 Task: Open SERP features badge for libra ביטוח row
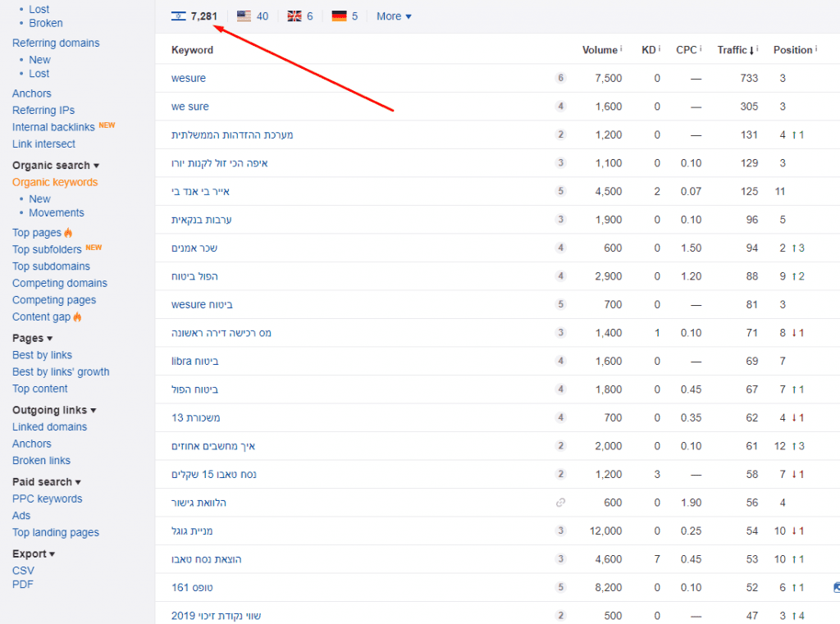click(560, 361)
